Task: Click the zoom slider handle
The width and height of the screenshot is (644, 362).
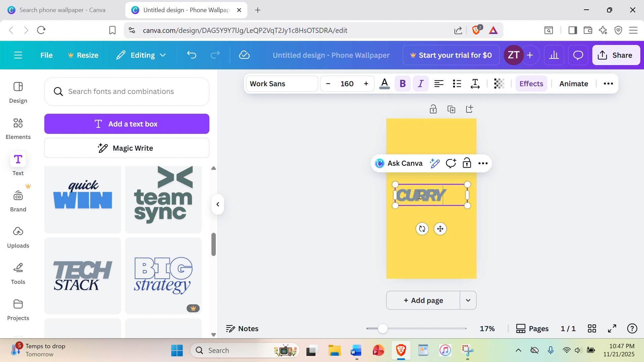Action: (x=383, y=328)
